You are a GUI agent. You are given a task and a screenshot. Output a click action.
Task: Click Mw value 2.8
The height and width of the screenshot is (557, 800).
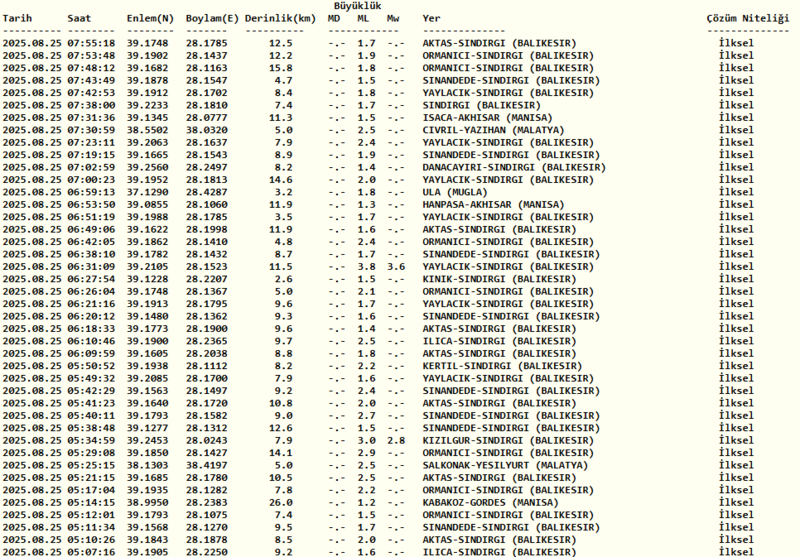point(395,441)
